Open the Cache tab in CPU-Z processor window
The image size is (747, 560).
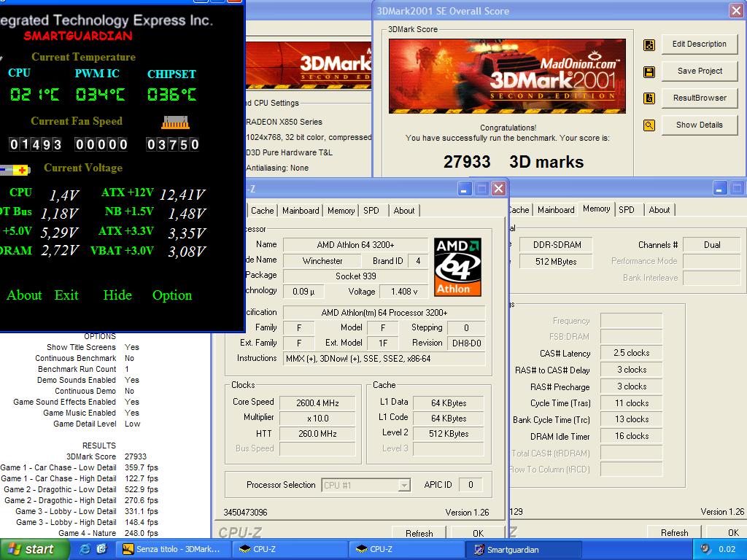pos(263,211)
